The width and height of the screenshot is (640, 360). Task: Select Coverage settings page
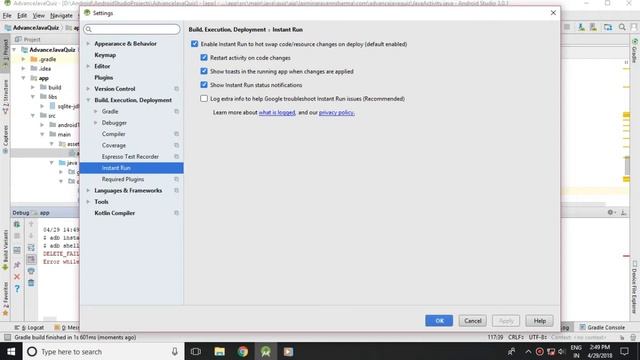point(114,145)
